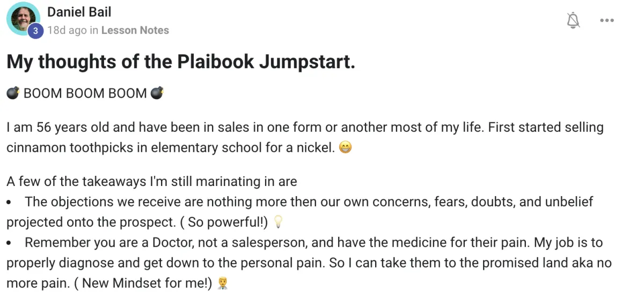Click the 18d ago timestamp
The height and width of the screenshot is (305, 644).
click(x=67, y=31)
